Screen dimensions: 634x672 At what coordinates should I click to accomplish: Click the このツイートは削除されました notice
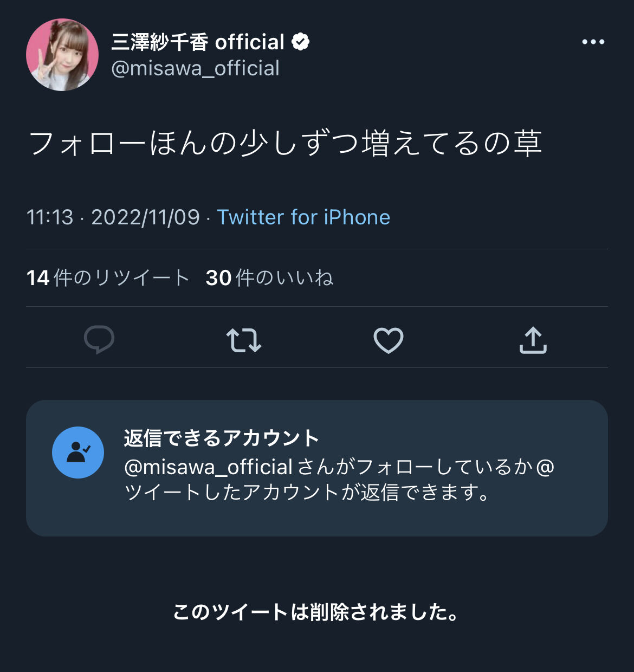click(316, 612)
